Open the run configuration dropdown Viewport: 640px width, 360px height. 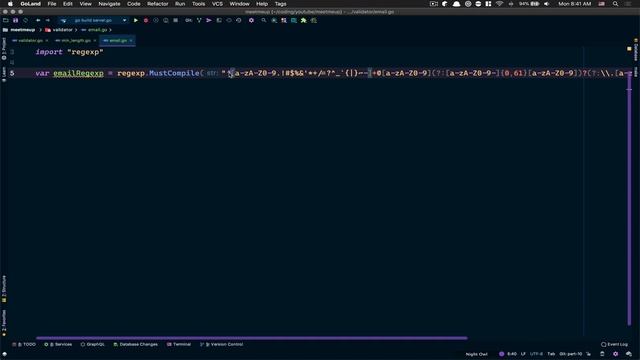pos(93,20)
